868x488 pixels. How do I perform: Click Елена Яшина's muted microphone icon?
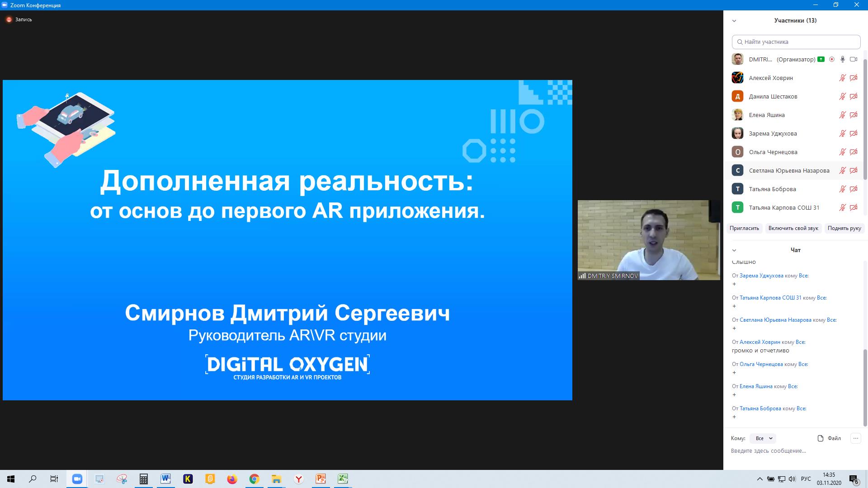(x=843, y=115)
